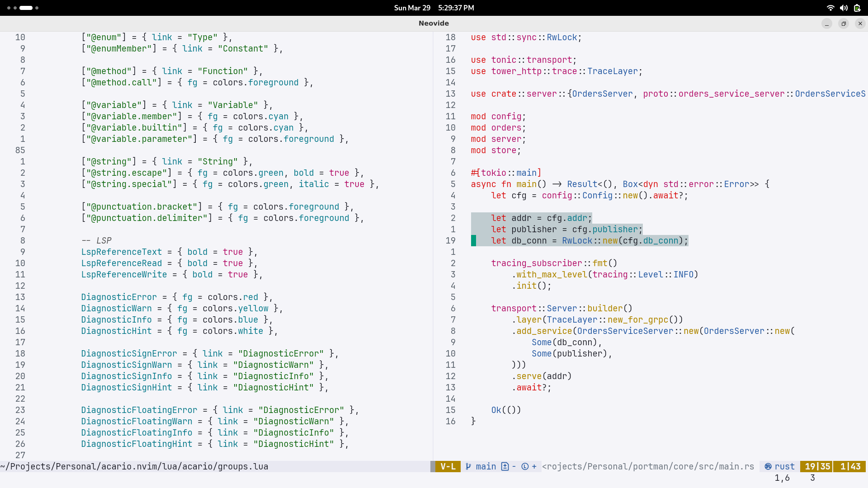Click the '-- LSP' comment line
Image resolution: width=868 pixels, height=488 pixels.
(96, 240)
